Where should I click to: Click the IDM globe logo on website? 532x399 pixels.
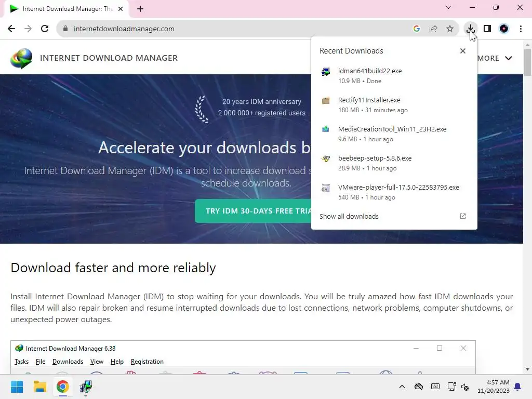click(x=21, y=58)
